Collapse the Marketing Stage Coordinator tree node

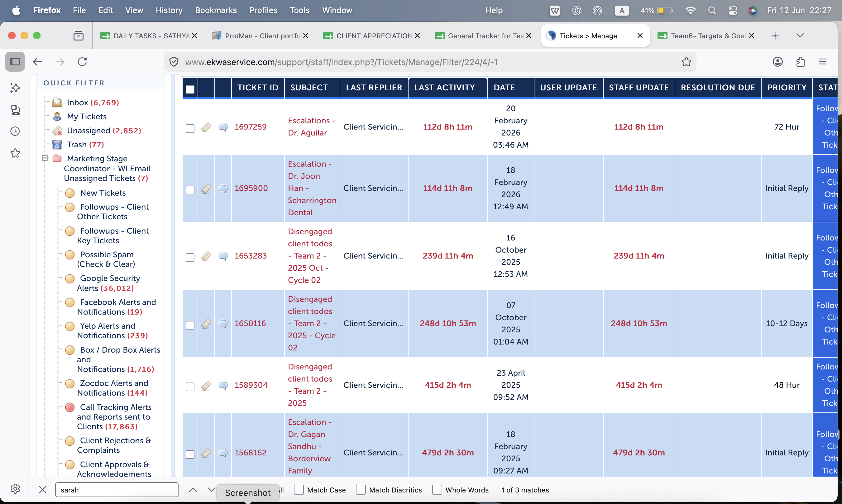(x=45, y=158)
